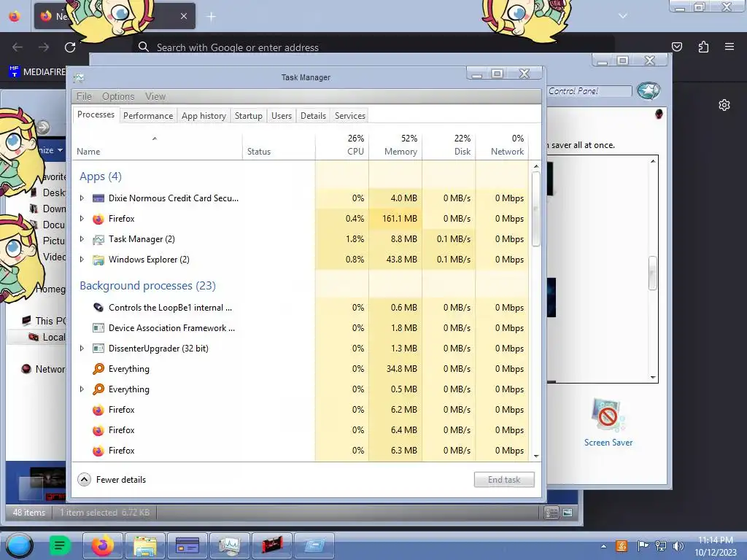Go forward in the Firefox browser

tap(44, 47)
